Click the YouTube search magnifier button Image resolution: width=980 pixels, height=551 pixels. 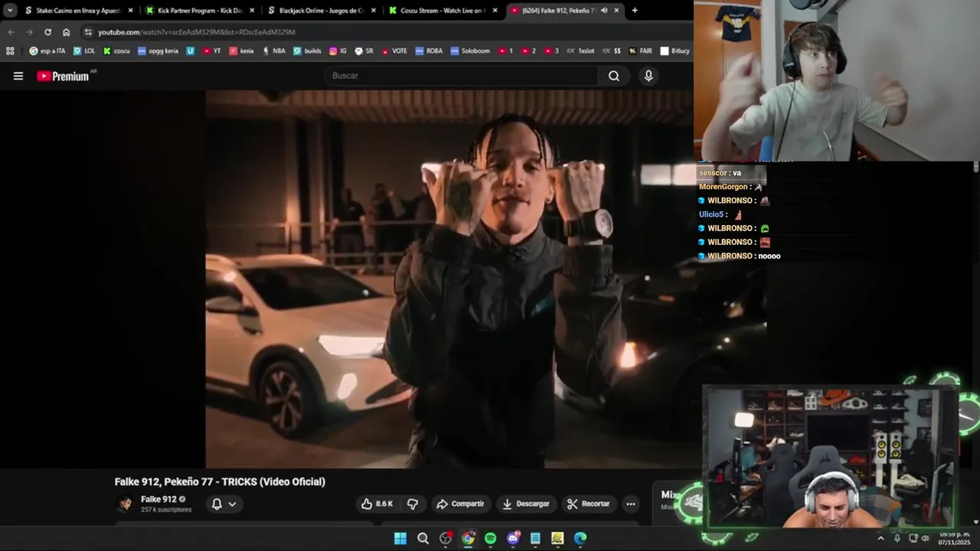click(614, 76)
